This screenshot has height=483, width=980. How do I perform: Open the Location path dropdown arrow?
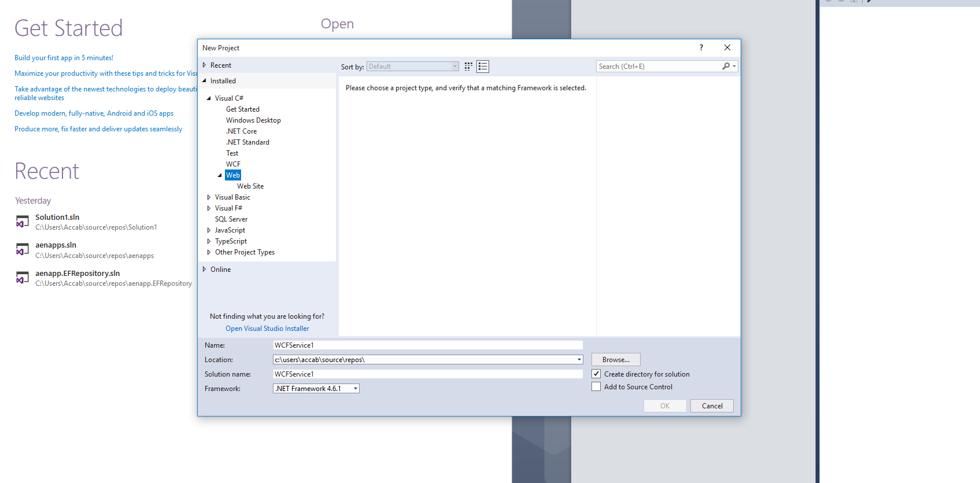pyautogui.click(x=579, y=360)
